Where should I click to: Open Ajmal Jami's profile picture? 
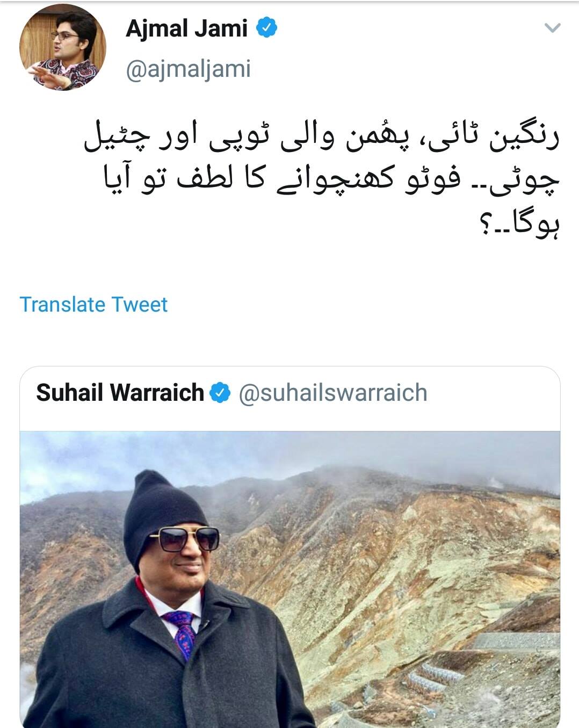(63, 48)
